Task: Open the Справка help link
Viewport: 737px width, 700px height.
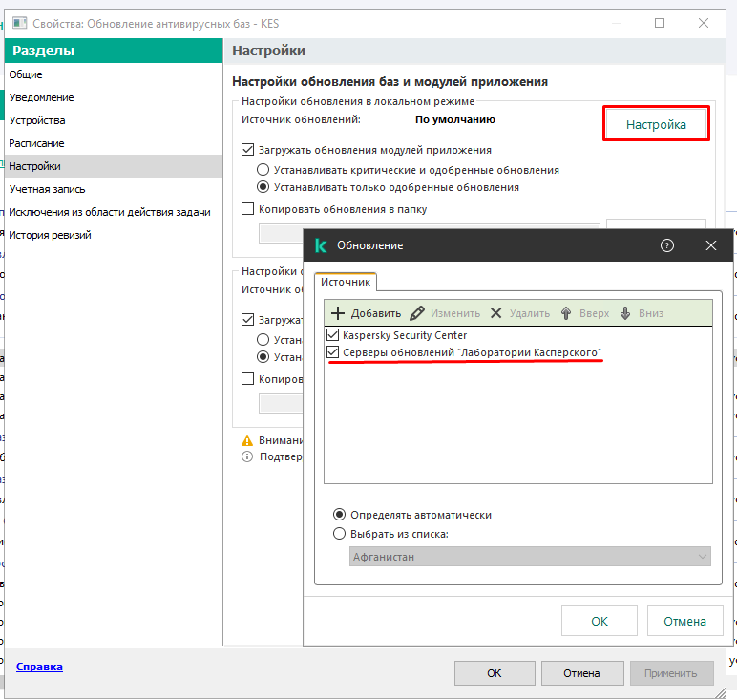Action: (39, 667)
